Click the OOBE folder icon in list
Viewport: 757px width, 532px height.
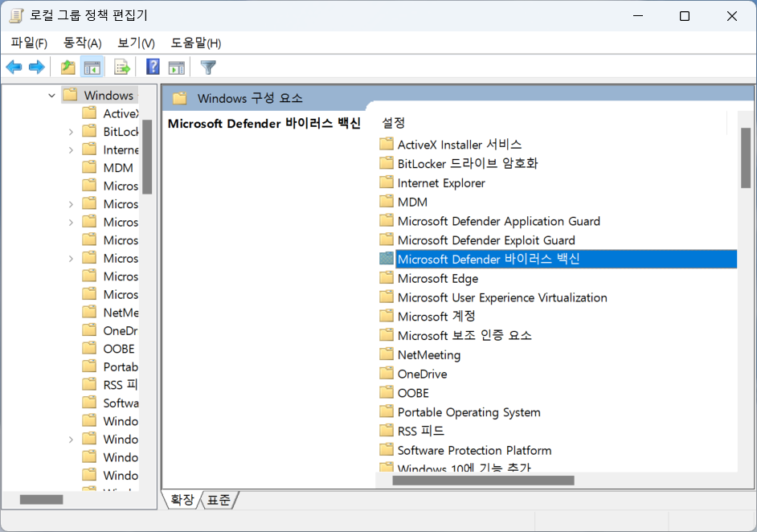click(387, 392)
